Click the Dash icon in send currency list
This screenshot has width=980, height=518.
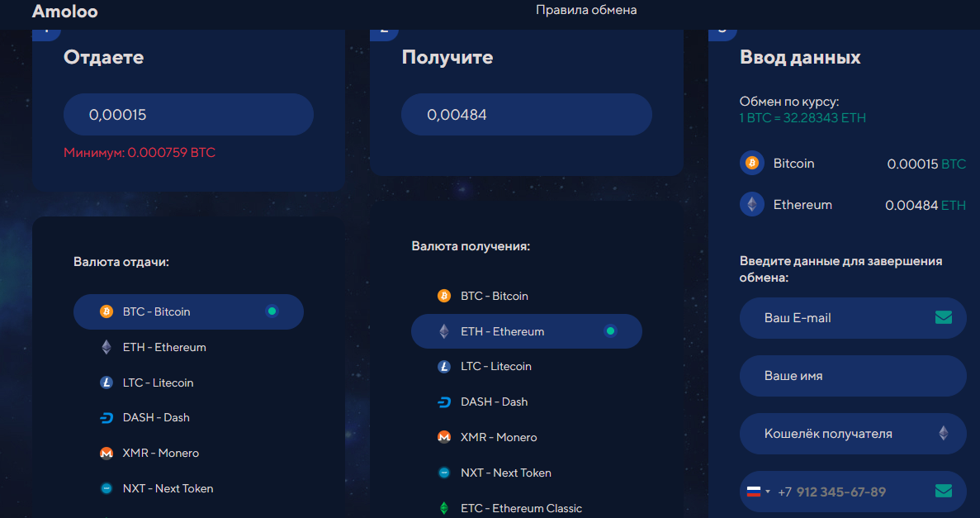coord(107,418)
